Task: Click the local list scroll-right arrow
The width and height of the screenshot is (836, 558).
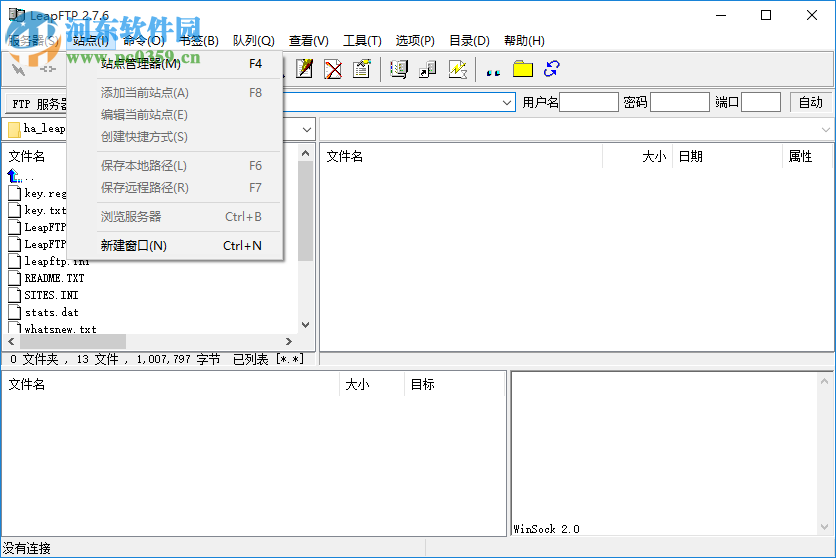Action: pos(288,341)
